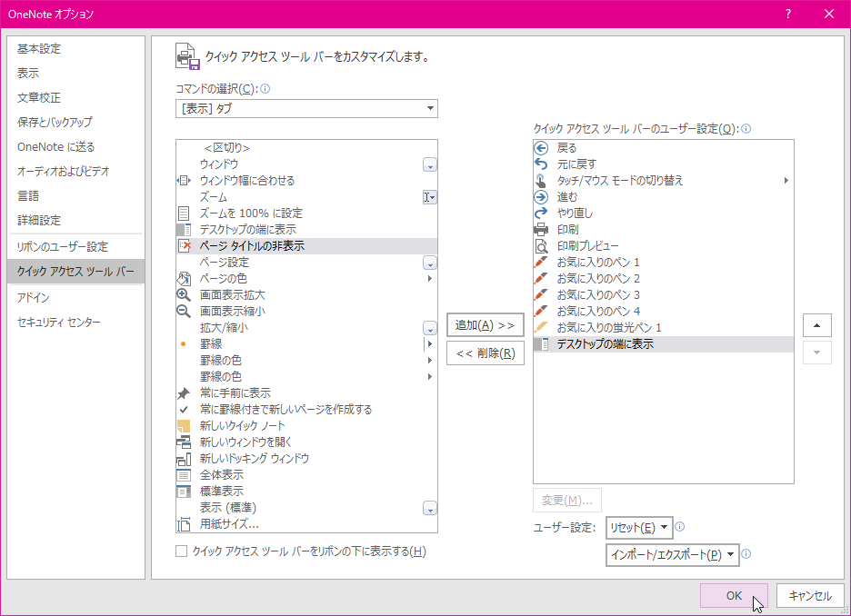Open the リセット dropdown
Screen dimensions: 851x616
point(639,528)
